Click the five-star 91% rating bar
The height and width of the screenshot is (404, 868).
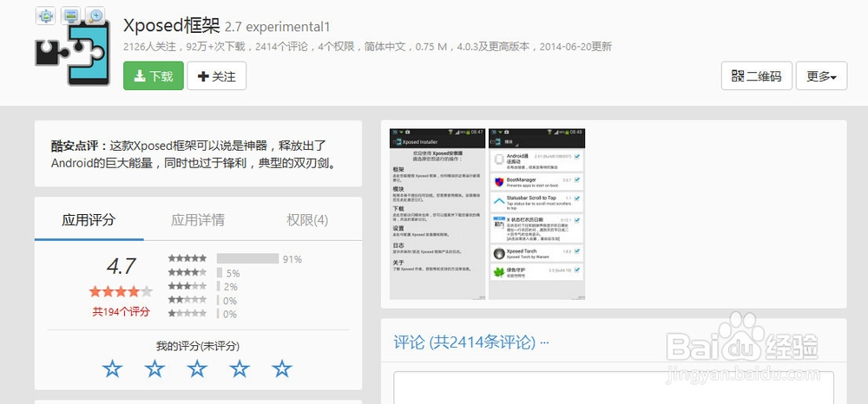[247, 258]
